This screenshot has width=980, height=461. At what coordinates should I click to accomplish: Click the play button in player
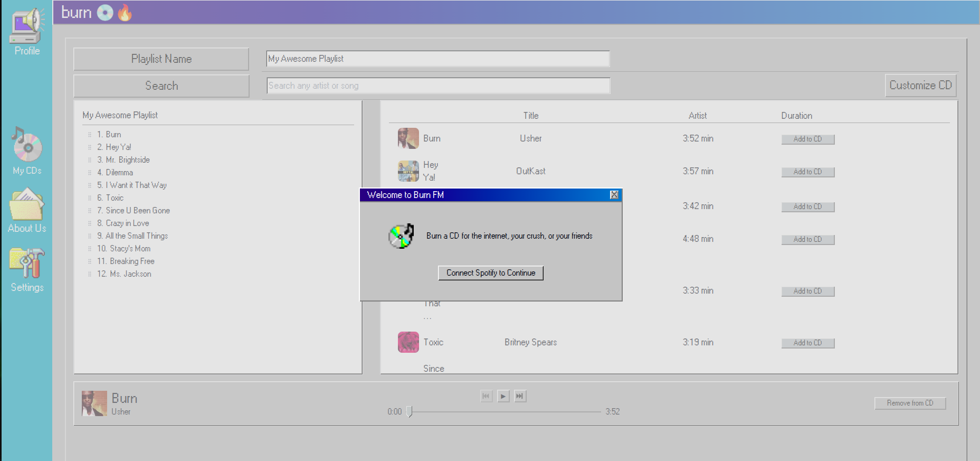(503, 396)
